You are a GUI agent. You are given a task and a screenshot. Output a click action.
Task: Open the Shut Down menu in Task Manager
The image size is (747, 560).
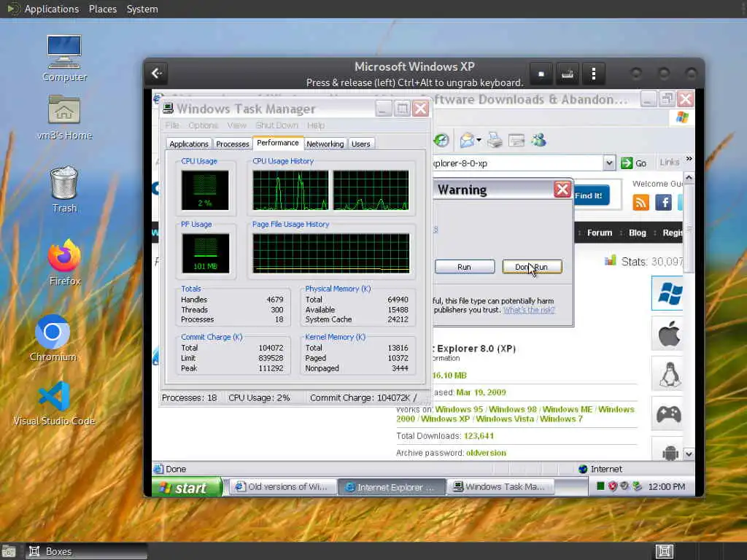[276, 125]
